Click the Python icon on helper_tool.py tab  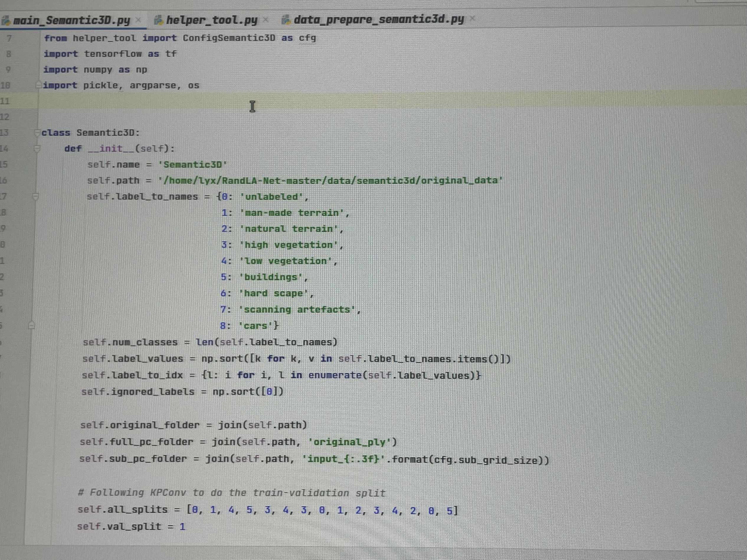point(159,20)
